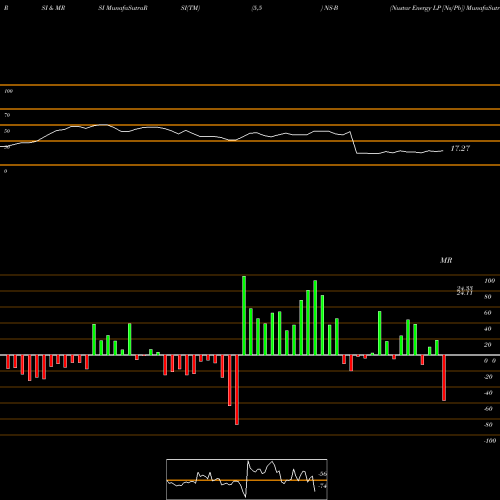Click the 60 label on the MR scale
500x500 pixels.
tap(488, 313)
